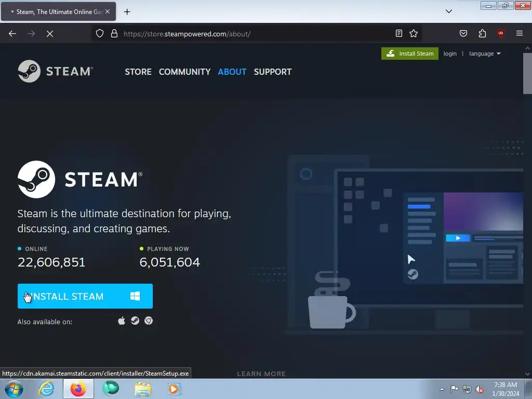Open Windows Explorer from the taskbar

click(143, 389)
